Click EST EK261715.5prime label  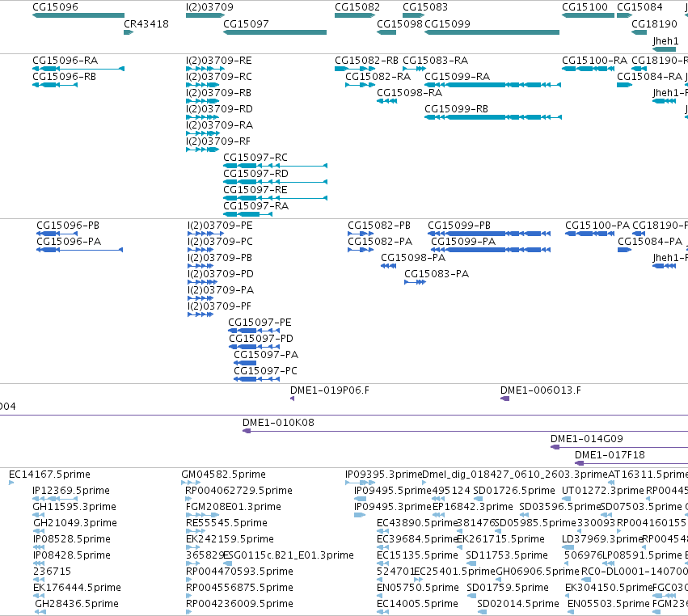pos(501,539)
